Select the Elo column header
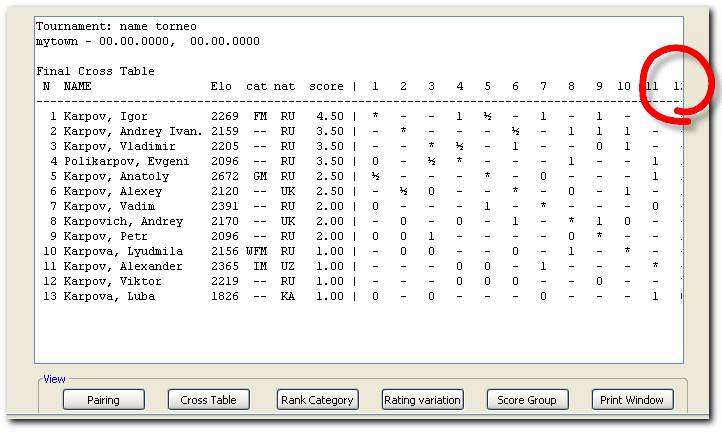Viewport: 722px width, 432px height. click(x=221, y=87)
